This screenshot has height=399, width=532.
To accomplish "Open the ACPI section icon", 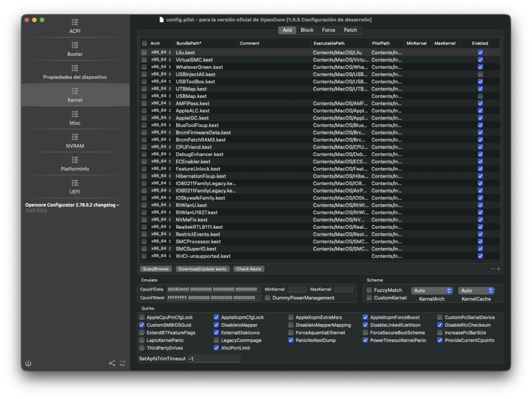I will coord(75,22).
